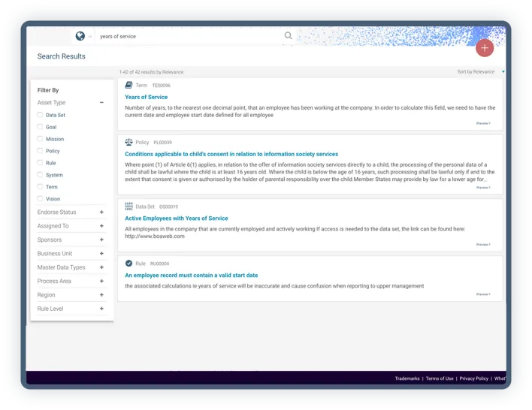Click Privacy Policy in the footer

pyautogui.click(x=473, y=378)
